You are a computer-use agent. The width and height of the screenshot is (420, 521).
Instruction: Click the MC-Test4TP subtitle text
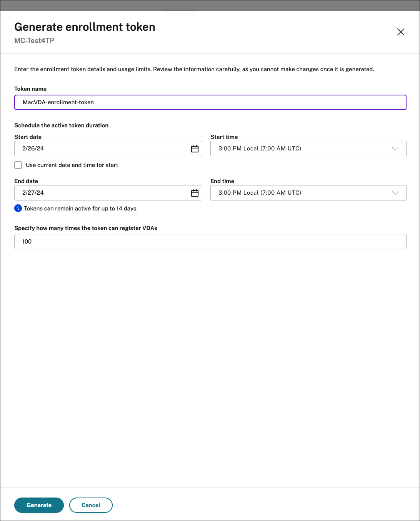point(34,41)
